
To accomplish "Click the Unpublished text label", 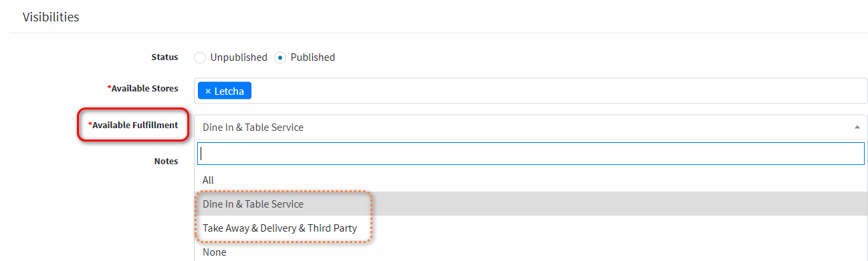I will (x=239, y=57).
